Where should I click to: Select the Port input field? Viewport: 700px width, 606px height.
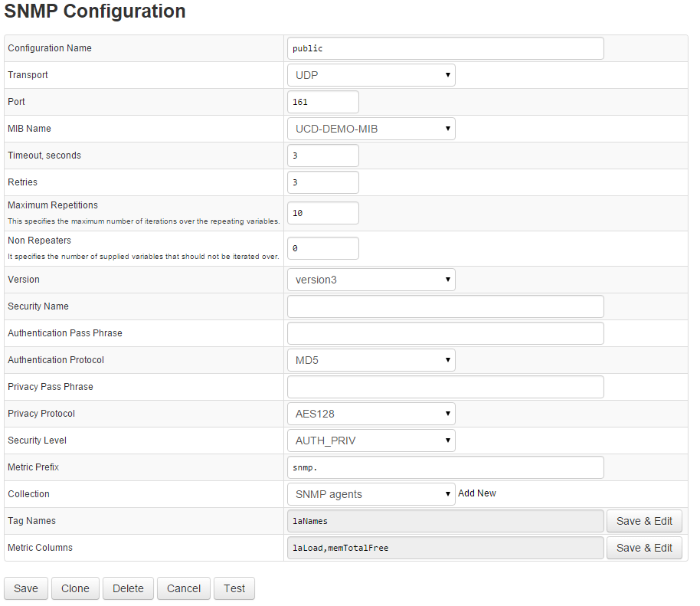(x=322, y=101)
